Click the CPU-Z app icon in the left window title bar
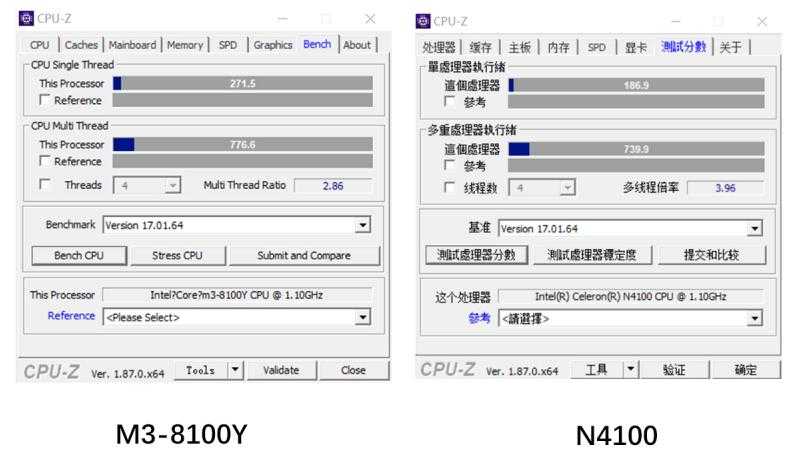Image resolution: width=800 pixels, height=463 pixels. point(26,18)
